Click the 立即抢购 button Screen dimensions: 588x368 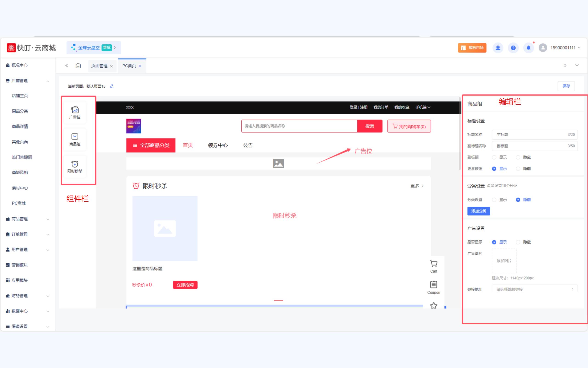pyautogui.click(x=185, y=285)
